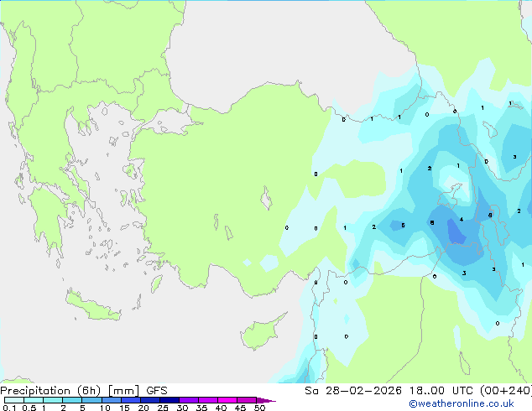Click the '25' legend scale label
Screen dimensions: 532x411
(x=163, y=408)
